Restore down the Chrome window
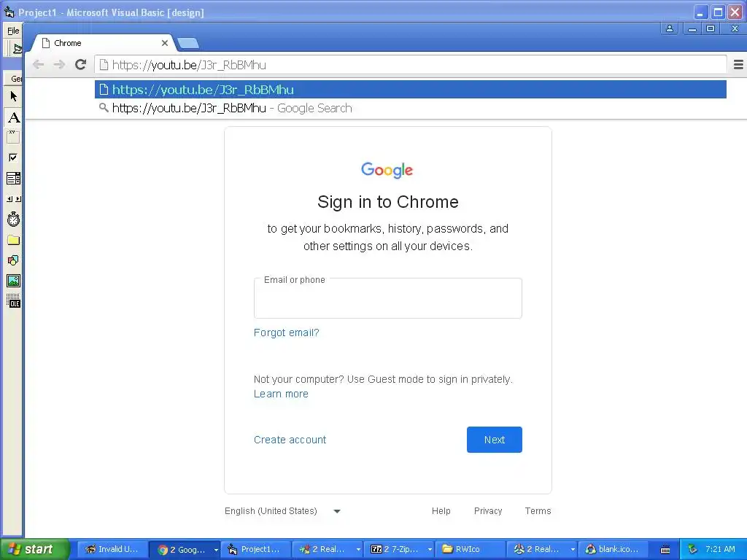747x560 pixels. (711, 28)
